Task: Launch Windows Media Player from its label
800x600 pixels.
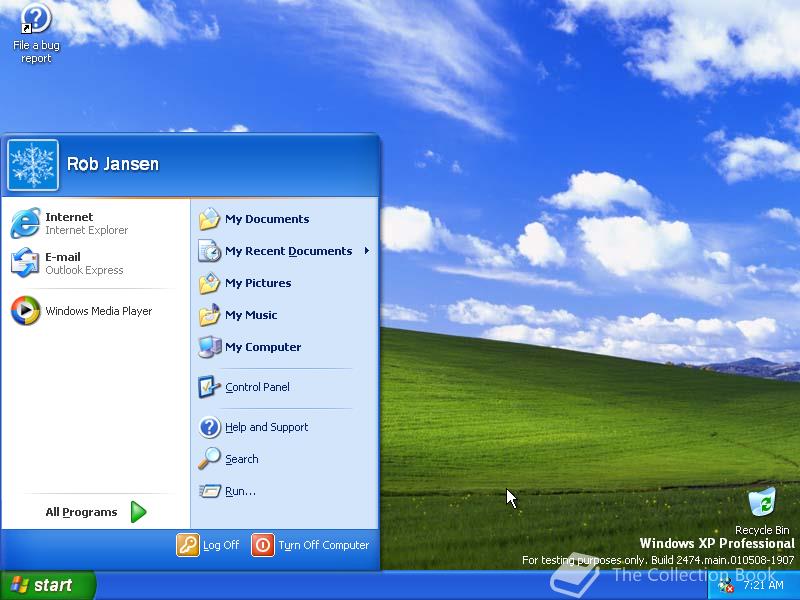Action: click(98, 311)
